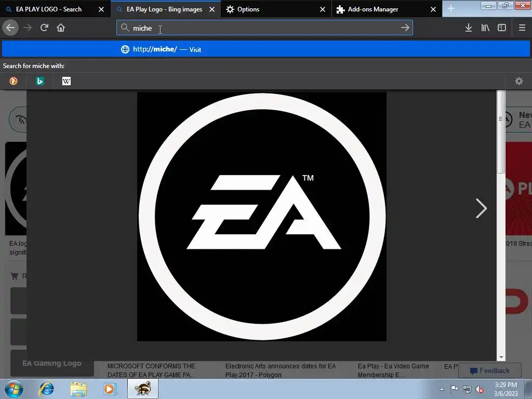This screenshot has width=532, height=399.
Task: Open the Feedback button
Action: tap(490, 370)
